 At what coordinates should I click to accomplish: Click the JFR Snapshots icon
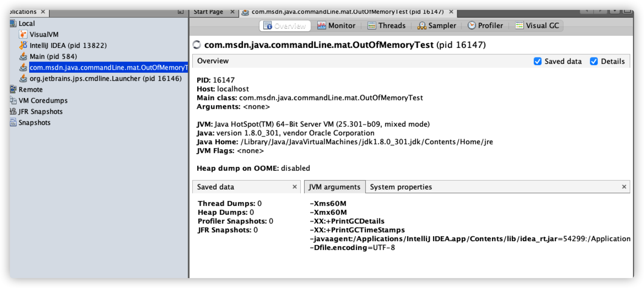pos(13,111)
